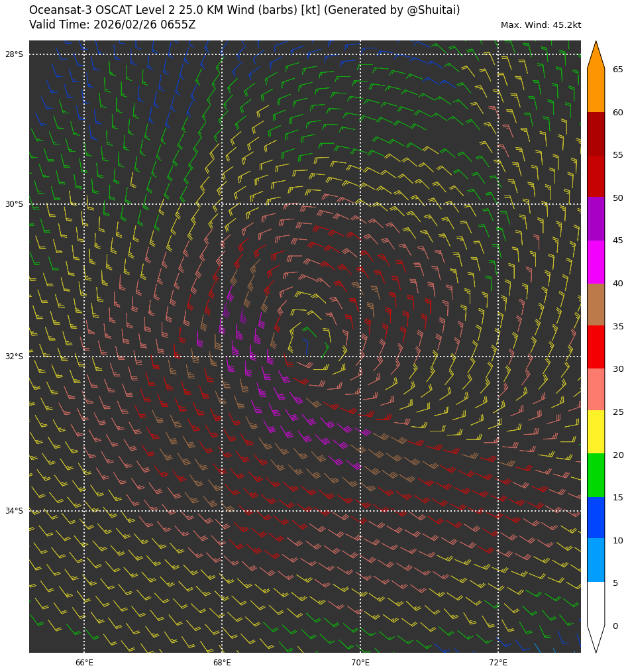Click the 66°E longitude axis label
The image size is (628, 672).
point(84,663)
